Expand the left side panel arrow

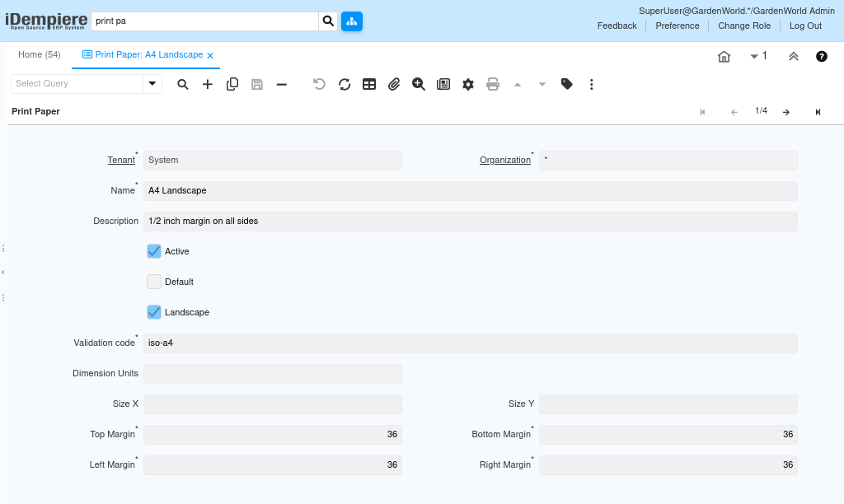point(2,272)
